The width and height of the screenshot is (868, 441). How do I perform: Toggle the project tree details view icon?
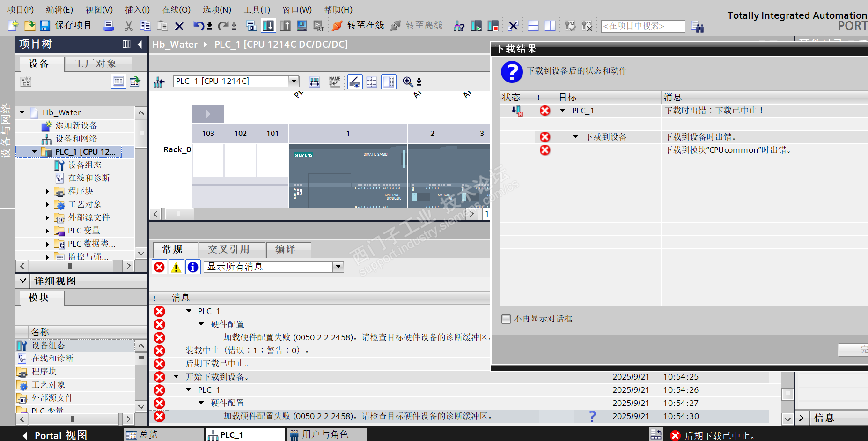[x=118, y=81]
